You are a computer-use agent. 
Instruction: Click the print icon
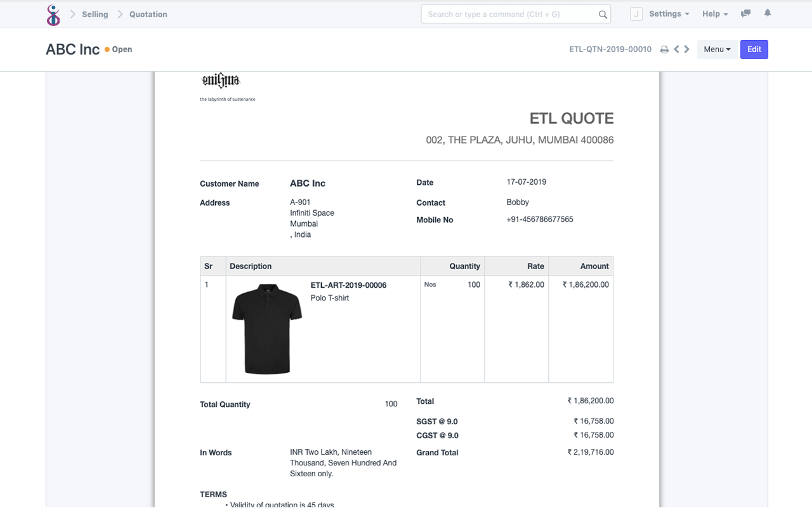tap(664, 49)
